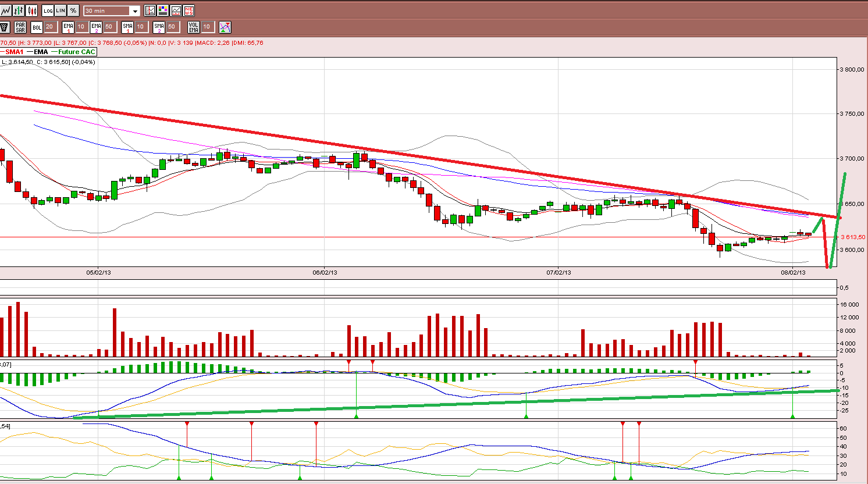Click the dropdown arrow beside 30 min
The width and height of the screenshot is (868, 484).
pyautogui.click(x=135, y=11)
